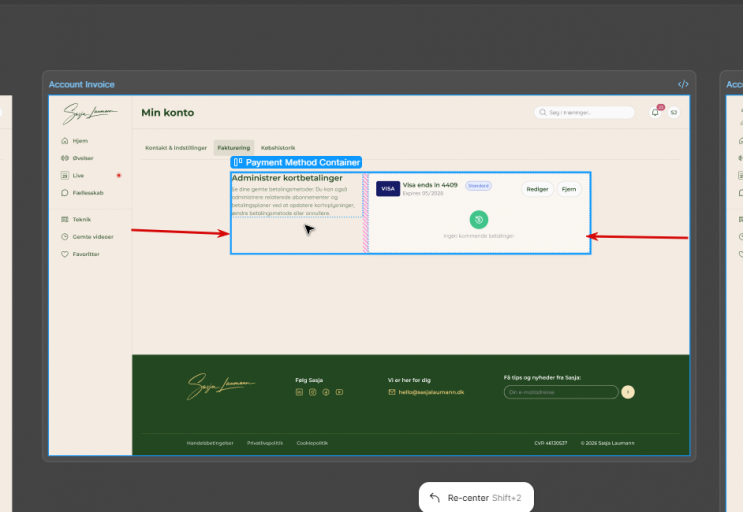
Task: Click the Re-center button
Action: tap(476, 497)
